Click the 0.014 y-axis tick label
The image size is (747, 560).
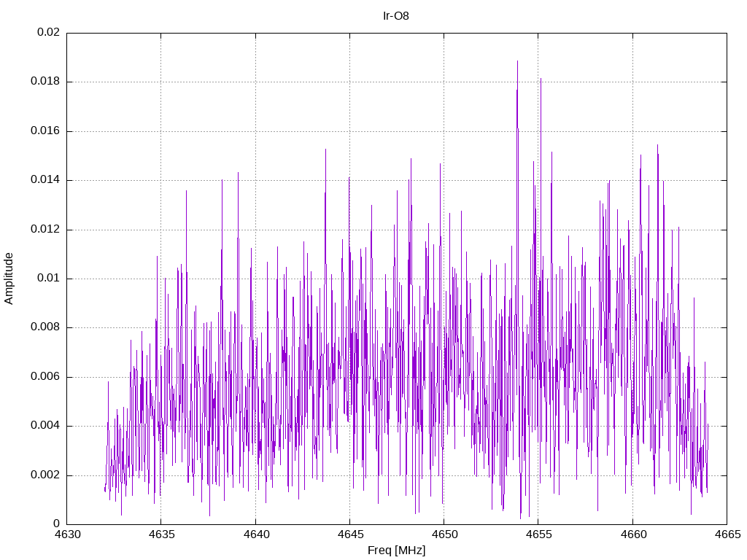(45, 179)
